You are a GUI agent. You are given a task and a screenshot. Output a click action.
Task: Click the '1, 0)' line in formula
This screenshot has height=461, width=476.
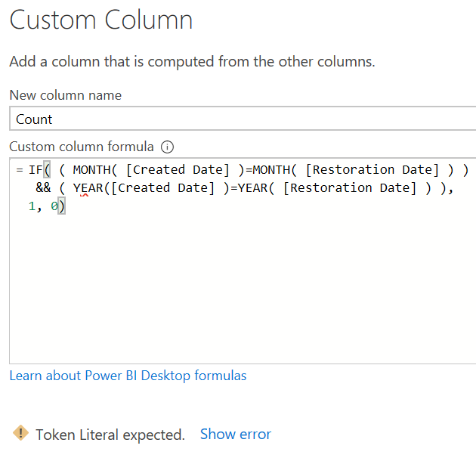(x=46, y=206)
